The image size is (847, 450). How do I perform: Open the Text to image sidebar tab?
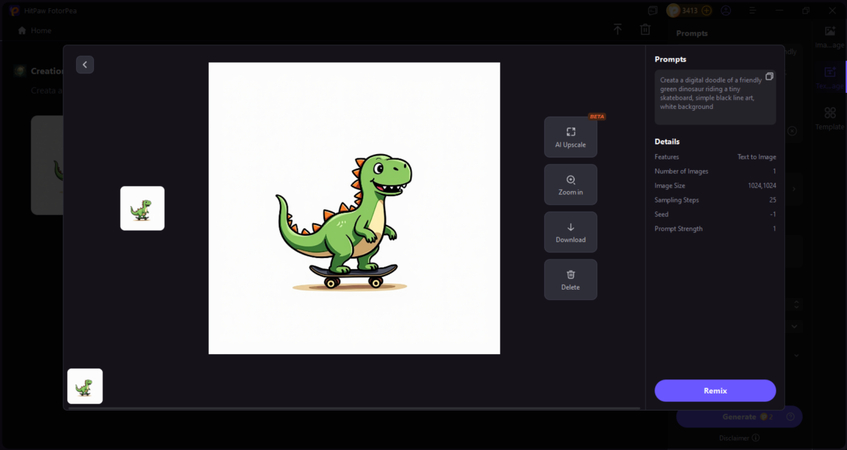(x=830, y=78)
